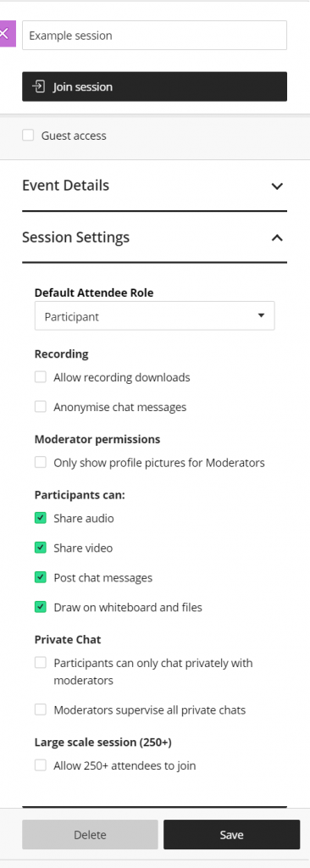
Task: Click the Delete button
Action: click(91, 835)
